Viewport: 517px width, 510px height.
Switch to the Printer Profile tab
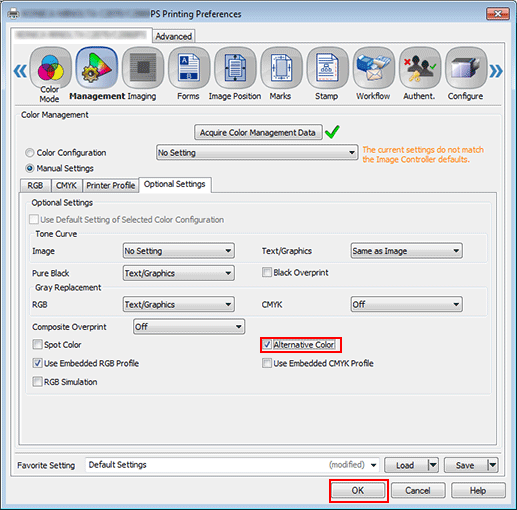click(x=111, y=185)
